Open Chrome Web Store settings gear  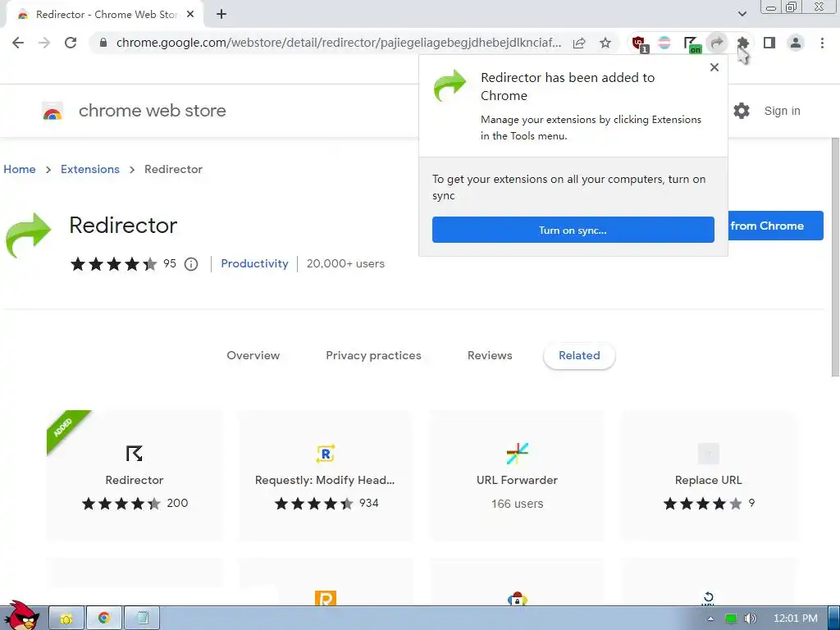[x=742, y=111]
